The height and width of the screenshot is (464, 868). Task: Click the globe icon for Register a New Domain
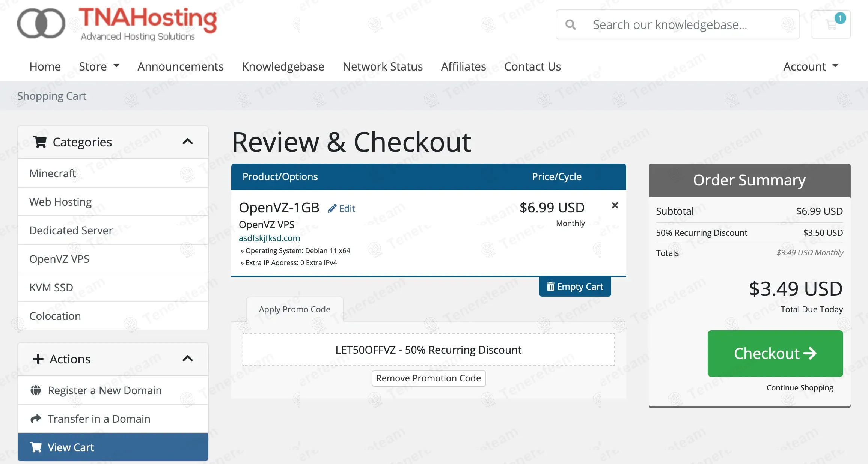(36, 390)
